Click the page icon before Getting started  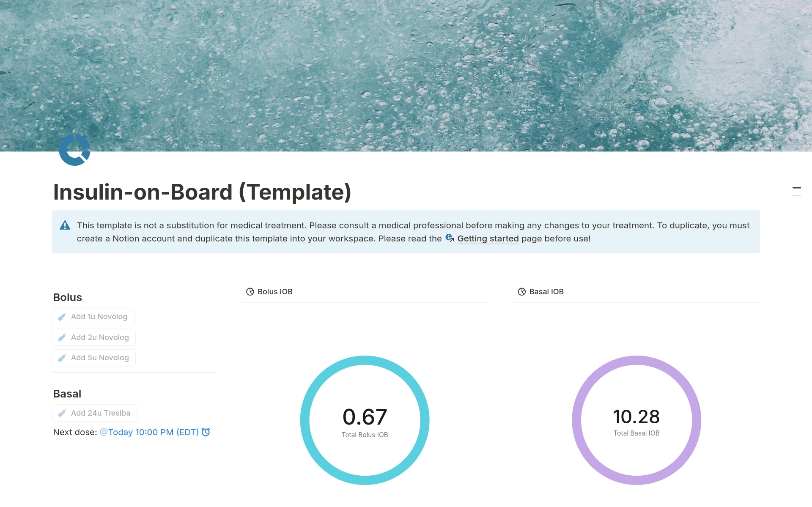[450, 238]
